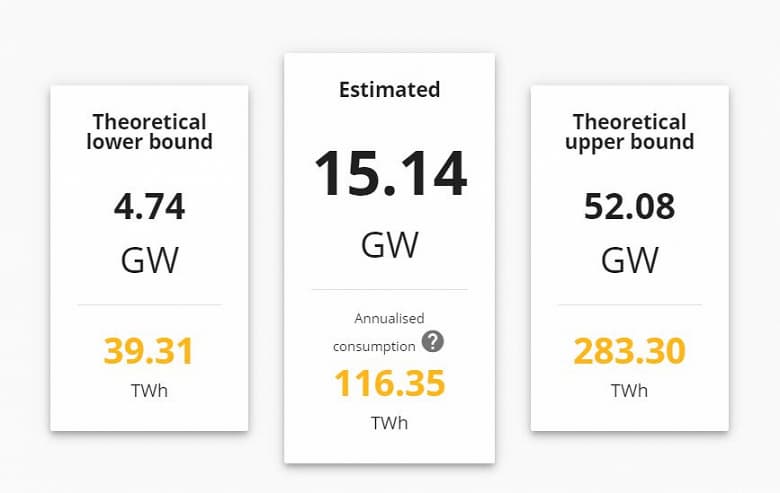Screen dimensions: 780x493
Task: Click the "Estimated" card heading
Action: pyautogui.click(x=390, y=89)
